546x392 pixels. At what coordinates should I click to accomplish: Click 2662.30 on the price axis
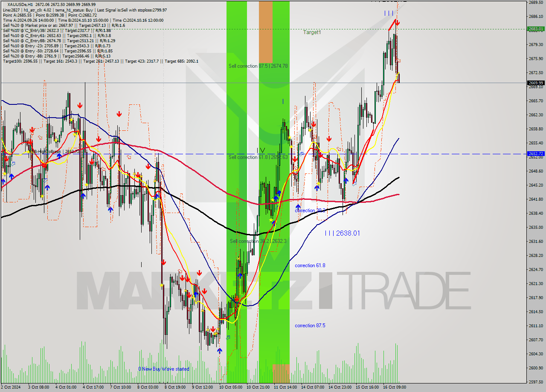[x=536, y=115]
